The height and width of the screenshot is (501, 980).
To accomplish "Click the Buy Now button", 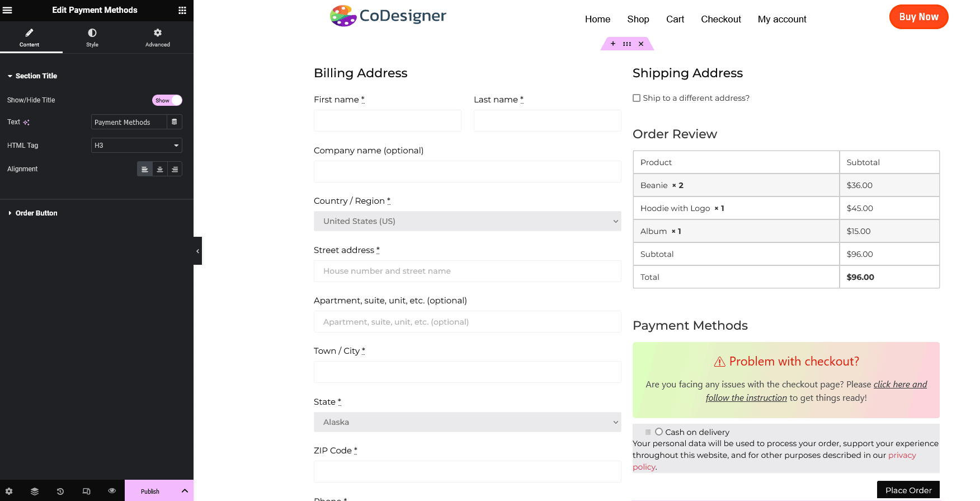I will point(918,17).
